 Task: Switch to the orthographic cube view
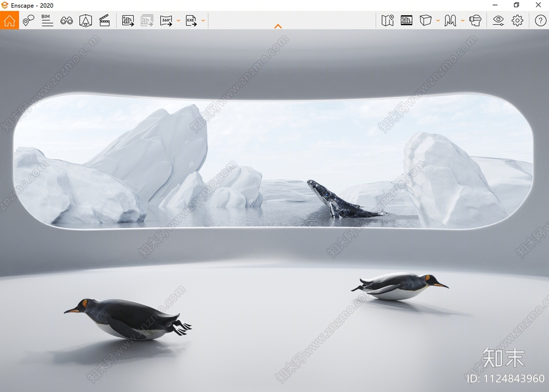[x=425, y=21]
